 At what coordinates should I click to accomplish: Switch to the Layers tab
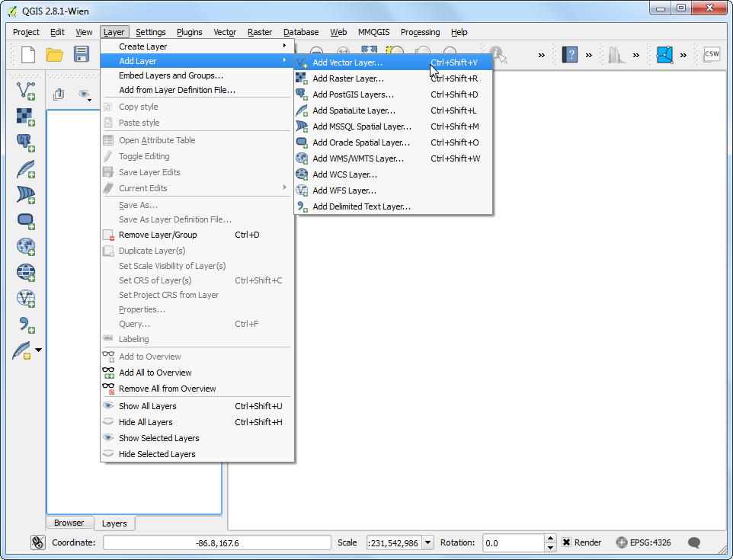click(x=114, y=523)
